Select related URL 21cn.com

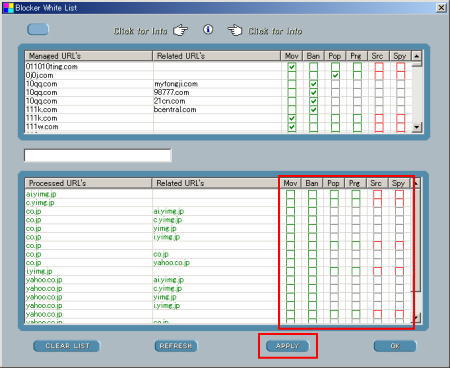(169, 101)
